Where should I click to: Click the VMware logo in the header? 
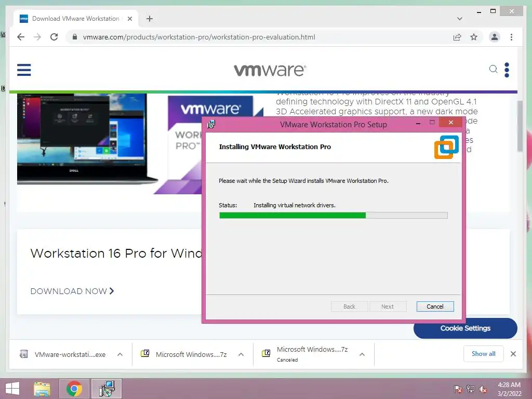[x=270, y=70]
